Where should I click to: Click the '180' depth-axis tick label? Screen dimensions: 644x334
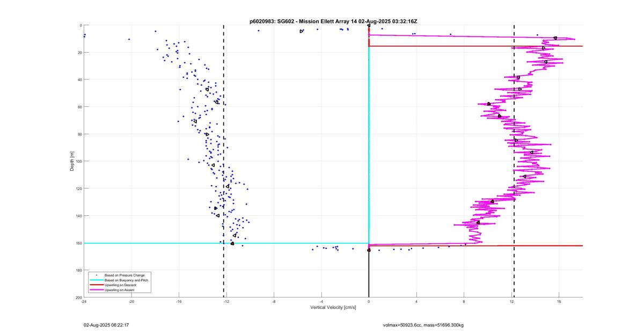(78, 270)
